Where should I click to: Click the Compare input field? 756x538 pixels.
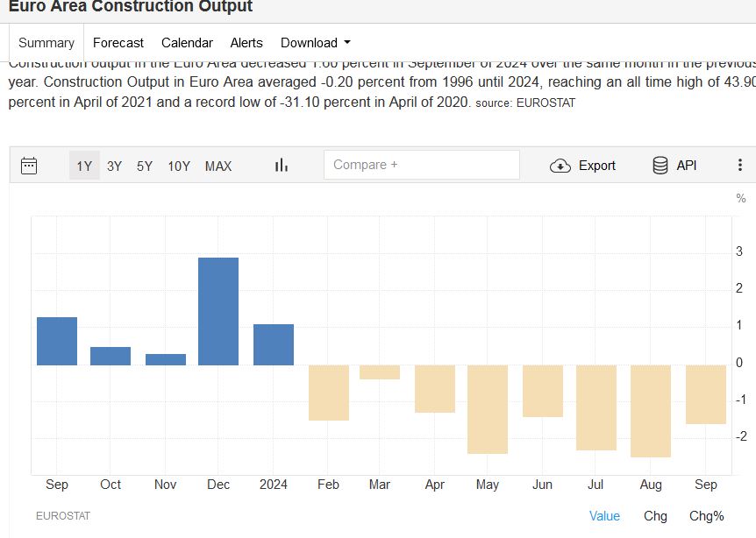click(421, 165)
